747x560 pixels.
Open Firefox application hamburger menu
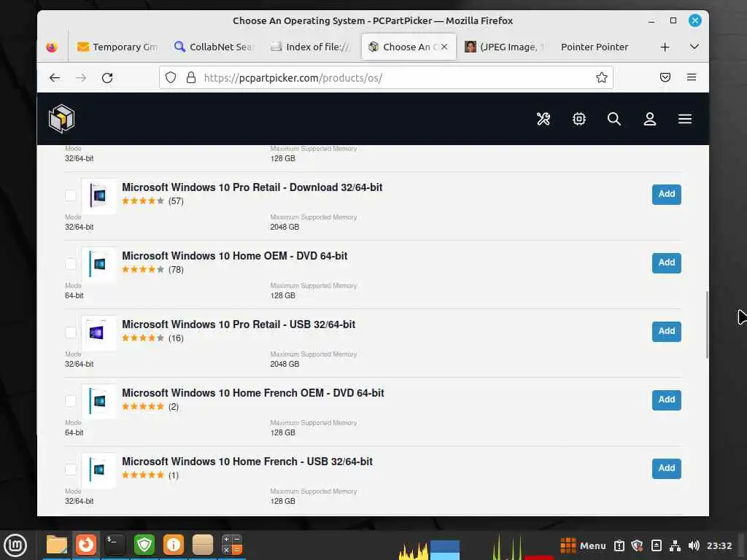[692, 77]
